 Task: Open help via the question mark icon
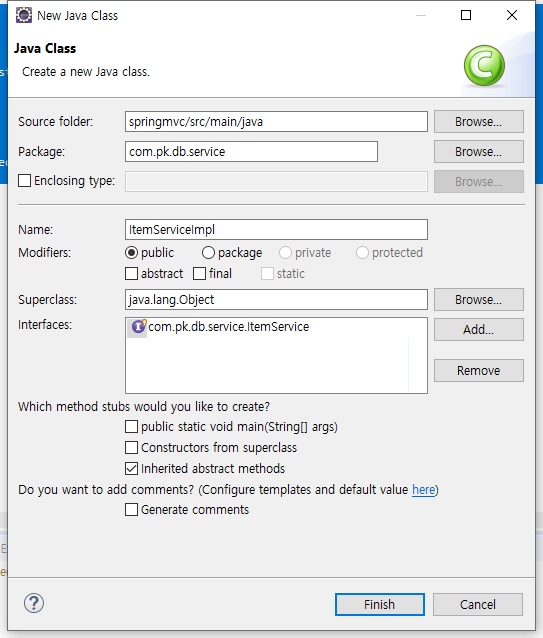34,603
